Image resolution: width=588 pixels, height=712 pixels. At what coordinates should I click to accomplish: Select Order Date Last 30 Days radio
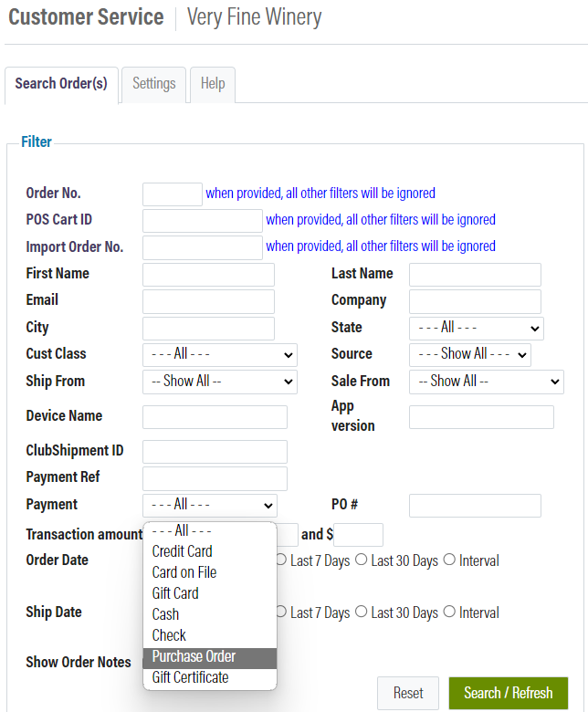361,560
